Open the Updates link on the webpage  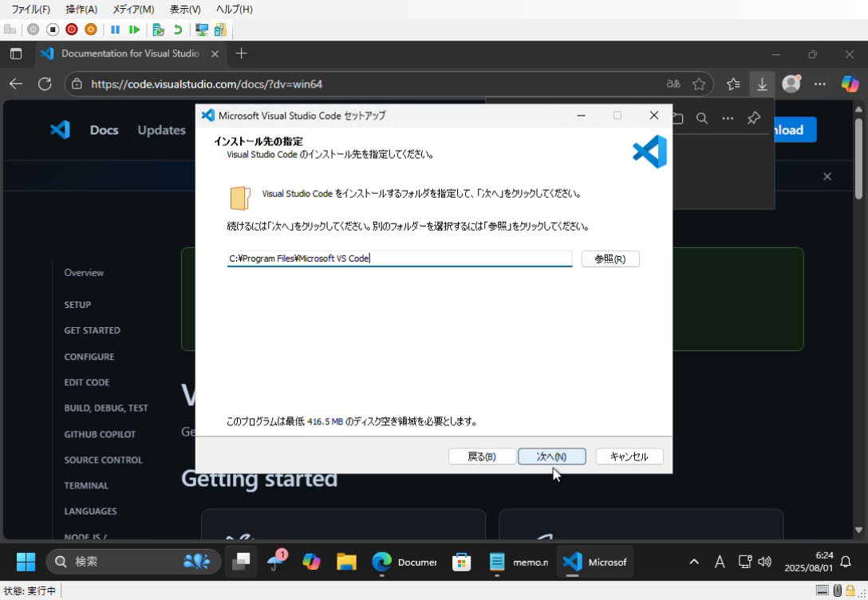(x=162, y=130)
